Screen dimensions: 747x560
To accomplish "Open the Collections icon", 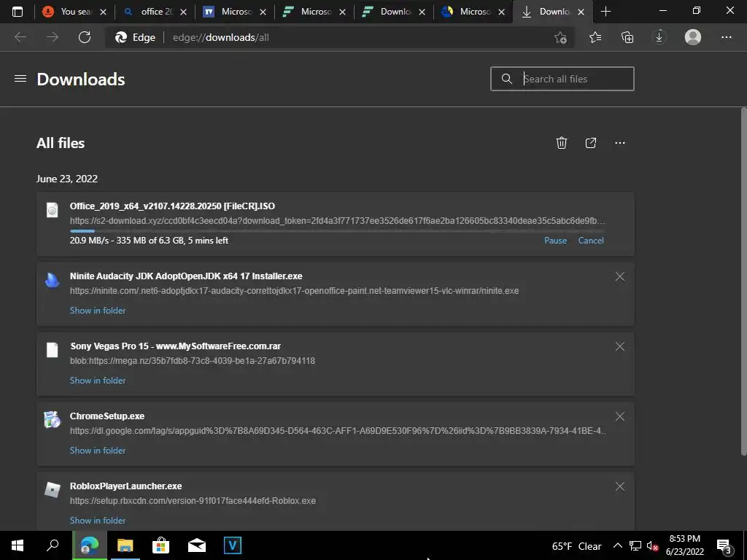I will coord(627,37).
